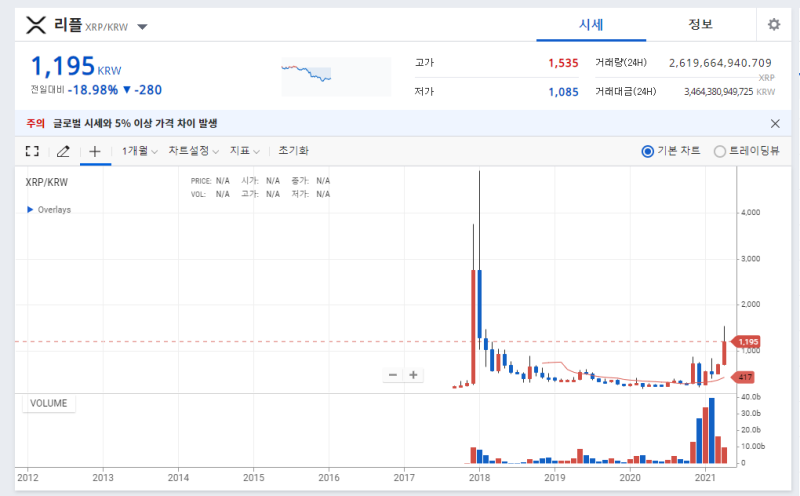Click the high price value 1,535
This screenshot has height=496, width=800.
click(563, 63)
